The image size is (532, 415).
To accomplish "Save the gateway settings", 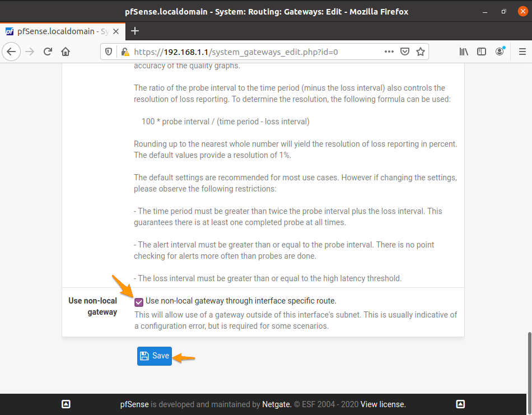I will click(155, 356).
